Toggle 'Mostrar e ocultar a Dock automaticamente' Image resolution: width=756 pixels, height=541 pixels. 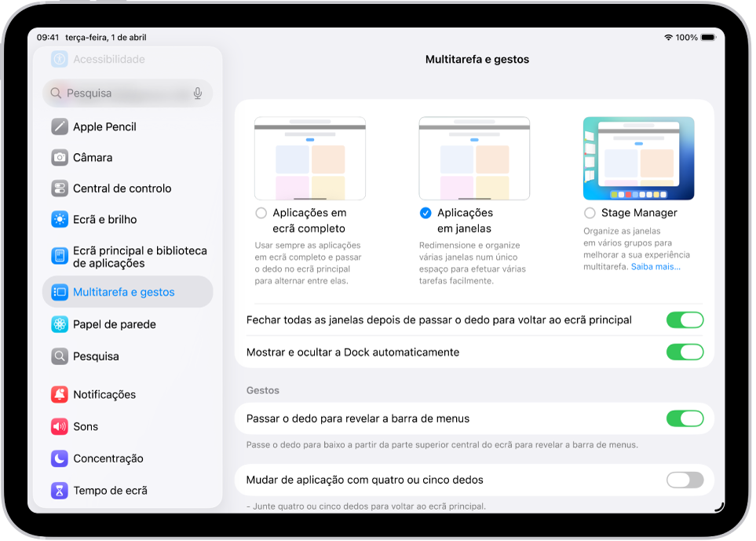685,352
